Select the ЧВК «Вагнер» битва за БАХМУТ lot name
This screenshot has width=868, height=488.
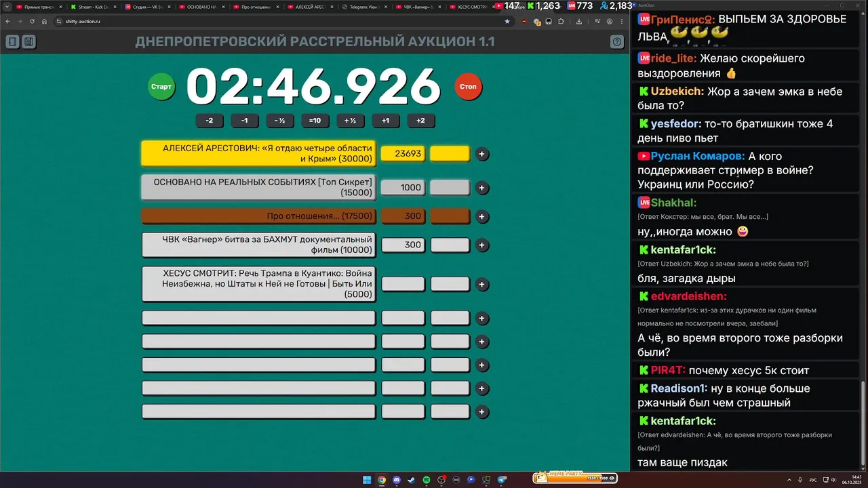(x=258, y=245)
